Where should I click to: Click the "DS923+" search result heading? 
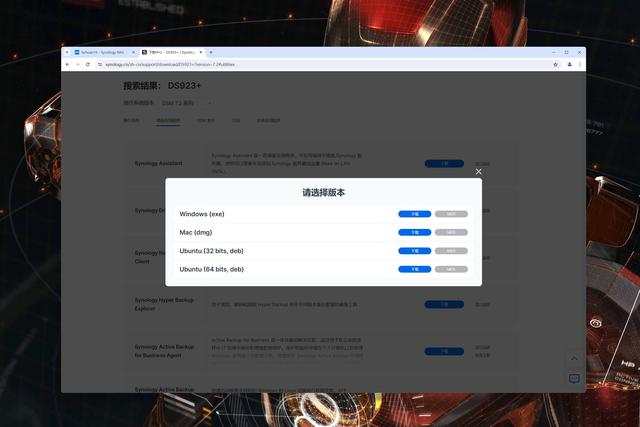[x=184, y=86]
